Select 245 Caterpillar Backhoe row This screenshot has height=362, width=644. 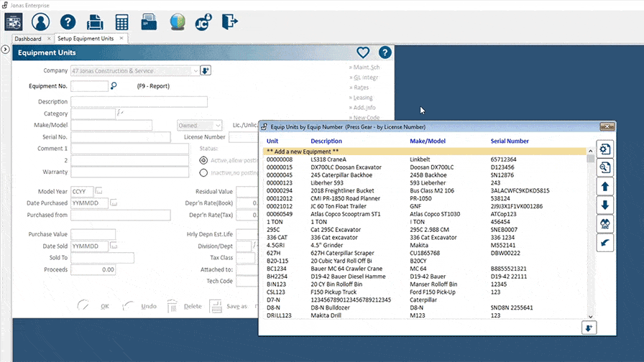(x=425, y=175)
